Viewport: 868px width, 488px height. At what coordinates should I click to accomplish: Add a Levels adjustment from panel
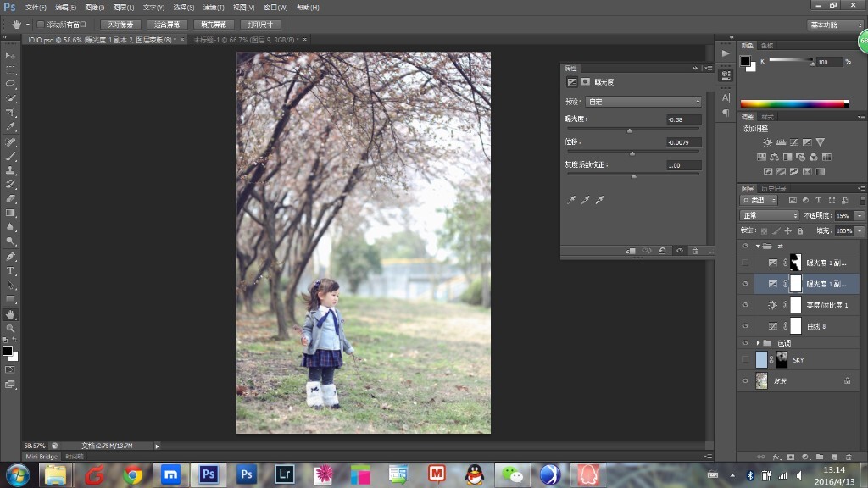(x=781, y=142)
